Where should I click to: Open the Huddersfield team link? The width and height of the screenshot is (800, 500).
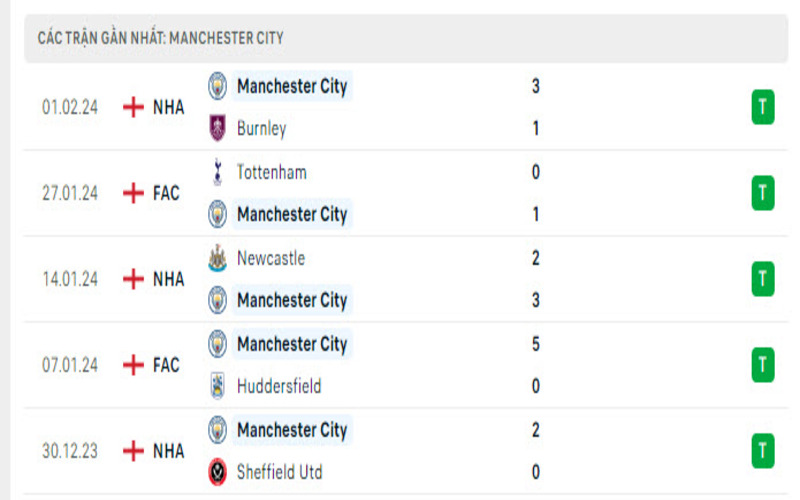[x=279, y=386]
